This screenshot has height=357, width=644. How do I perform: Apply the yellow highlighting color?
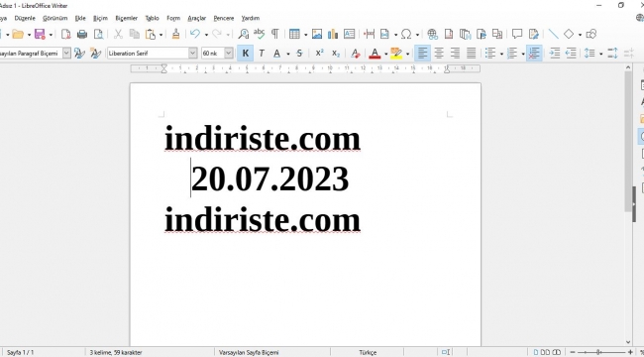coord(396,54)
